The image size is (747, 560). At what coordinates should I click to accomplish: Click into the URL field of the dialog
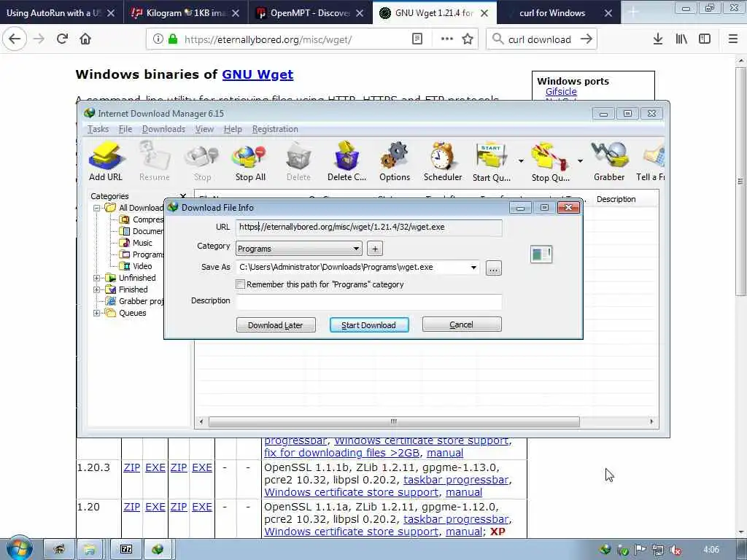[368, 227]
